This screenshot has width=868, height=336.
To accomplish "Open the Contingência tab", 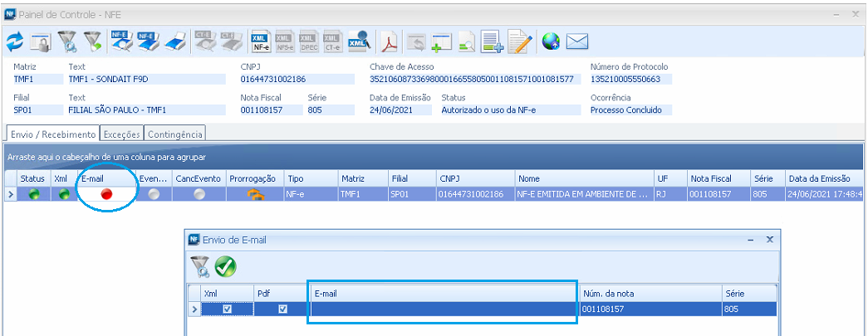I will [x=175, y=134].
